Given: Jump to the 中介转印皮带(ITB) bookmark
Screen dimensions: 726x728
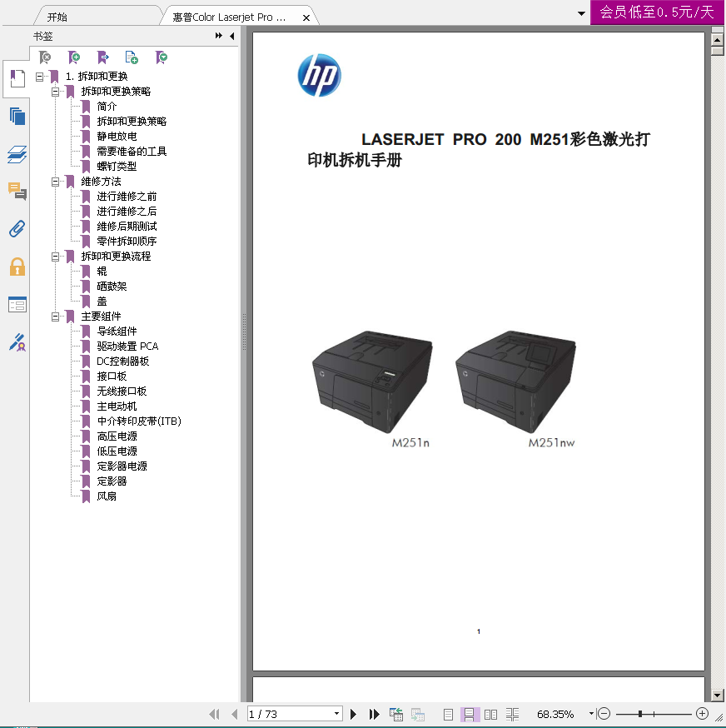Looking at the screenshot, I should click(139, 421).
